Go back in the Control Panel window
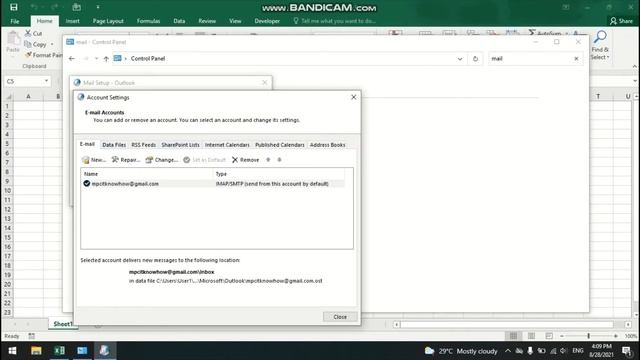This screenshot has width=640, height=360. pos(72,59)
